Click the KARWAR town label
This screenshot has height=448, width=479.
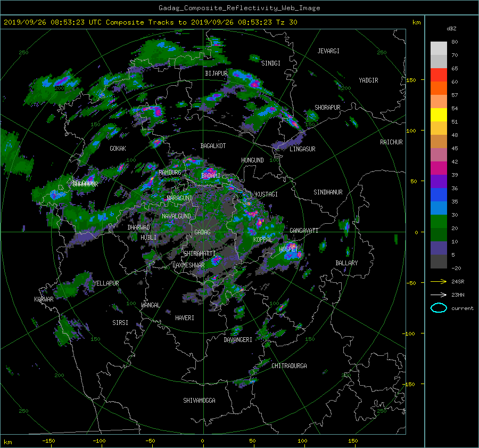click(x=44, y=299)
